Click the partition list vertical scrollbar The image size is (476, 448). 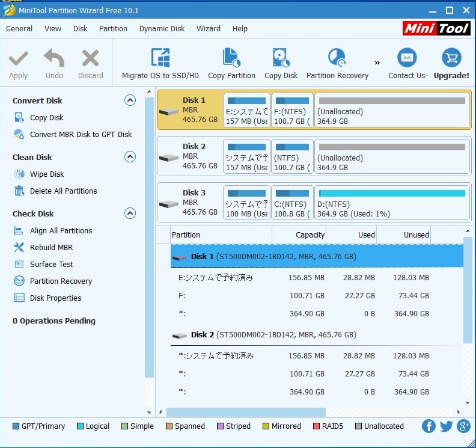point(468,290)
